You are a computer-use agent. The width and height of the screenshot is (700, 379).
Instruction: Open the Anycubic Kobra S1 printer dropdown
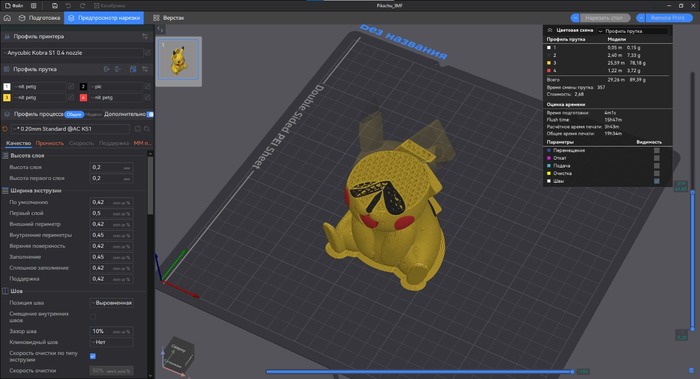(x=72, y=53)
